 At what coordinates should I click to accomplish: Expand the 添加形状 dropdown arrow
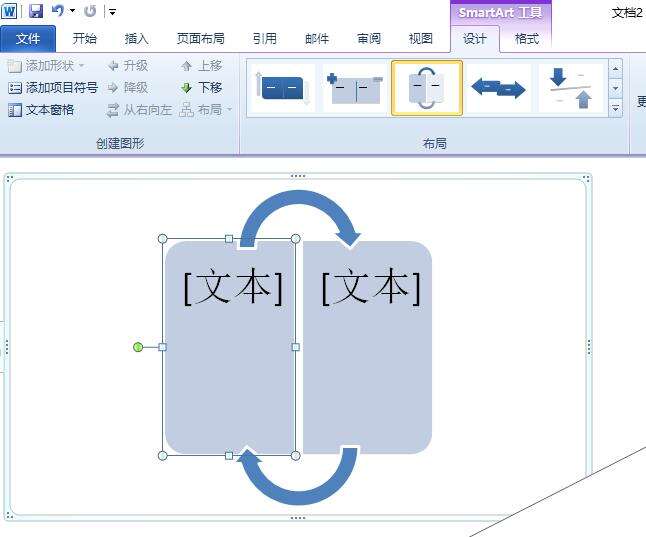[81, 66]
